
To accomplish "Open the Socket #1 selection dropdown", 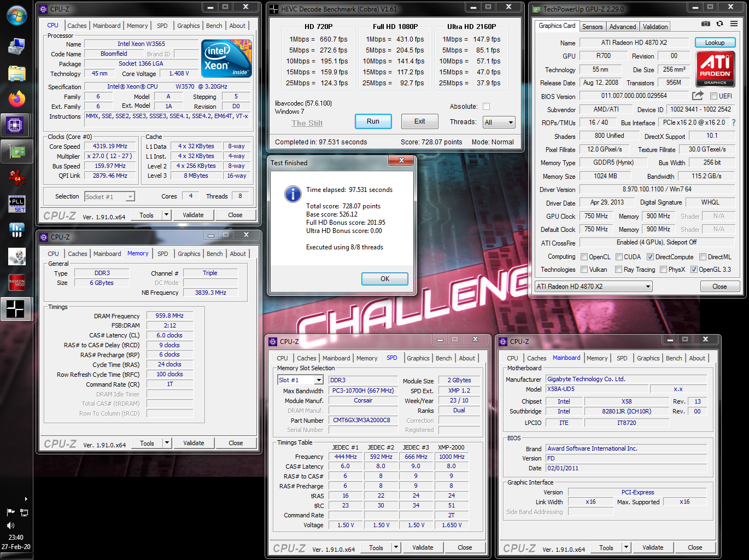I will coord(109,197).
